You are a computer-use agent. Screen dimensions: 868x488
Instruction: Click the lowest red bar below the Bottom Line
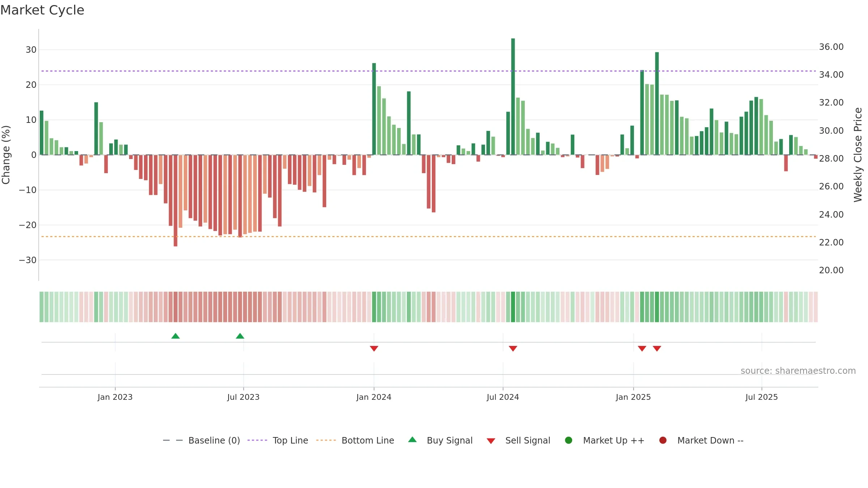pyautogui.click(x=175, y=201)
